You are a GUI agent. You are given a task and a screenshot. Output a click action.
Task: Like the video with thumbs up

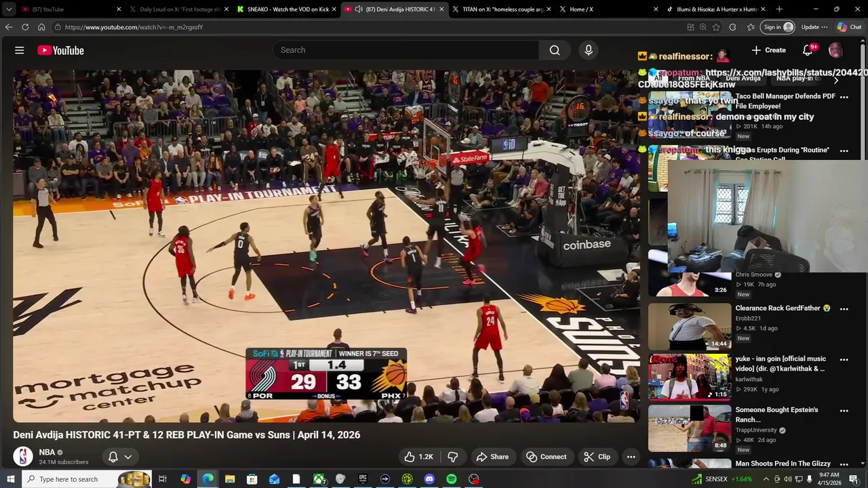pyautogui.click(x=419, y=457)
